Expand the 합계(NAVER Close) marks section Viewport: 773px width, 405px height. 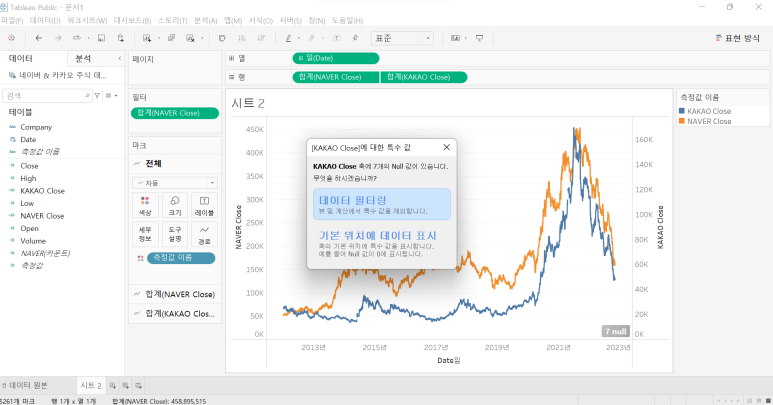(175, 294)
